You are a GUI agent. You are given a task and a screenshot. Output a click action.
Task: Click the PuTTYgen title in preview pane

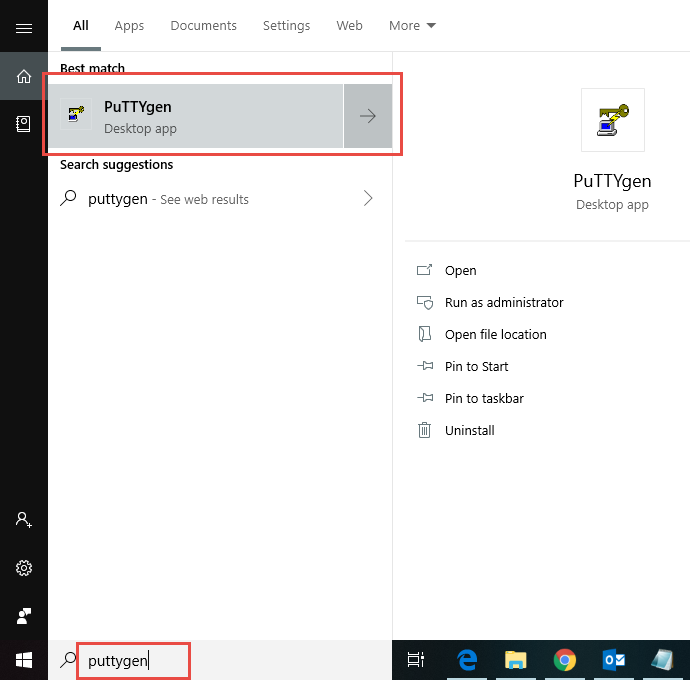612,181
